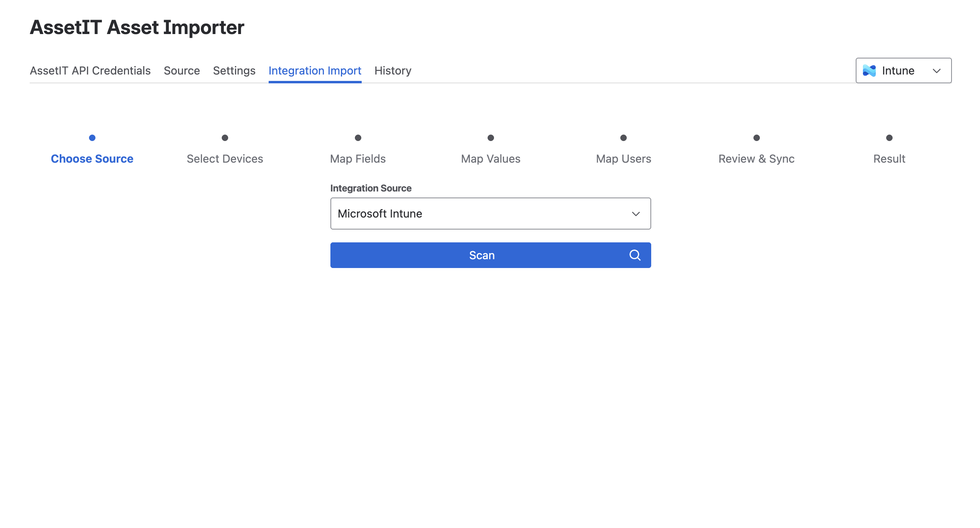Image resolution: width=980 pixels, height=528 pixels.
Task: Go to the Settings tab
Action: point(234,71)
